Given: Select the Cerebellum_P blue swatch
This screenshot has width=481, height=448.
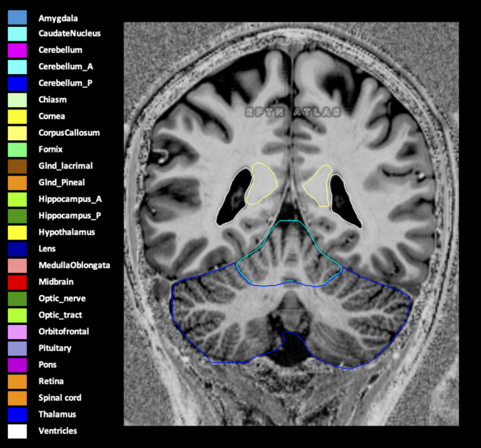Looking at the screenshot, I should (x=17, y=83).
